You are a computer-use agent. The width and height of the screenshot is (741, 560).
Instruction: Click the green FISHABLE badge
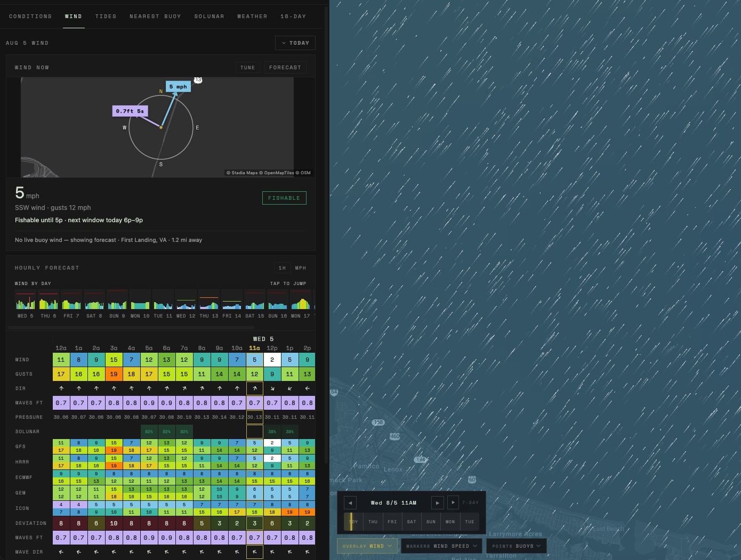[284, 198]
